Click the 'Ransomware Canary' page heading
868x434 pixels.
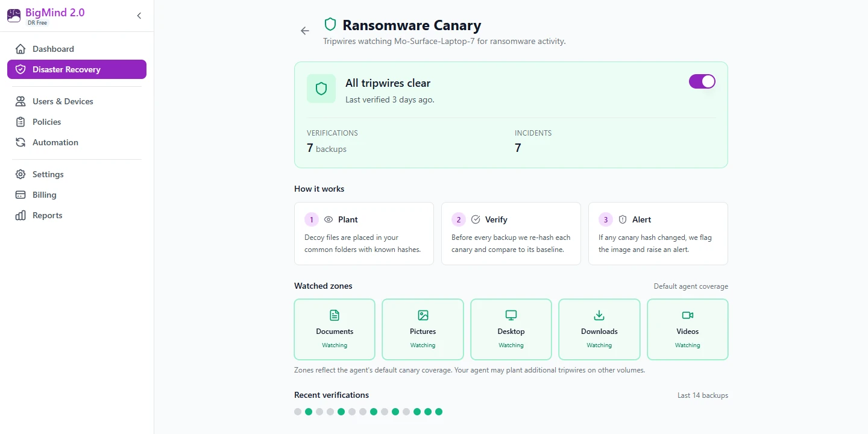pos(412,25)
